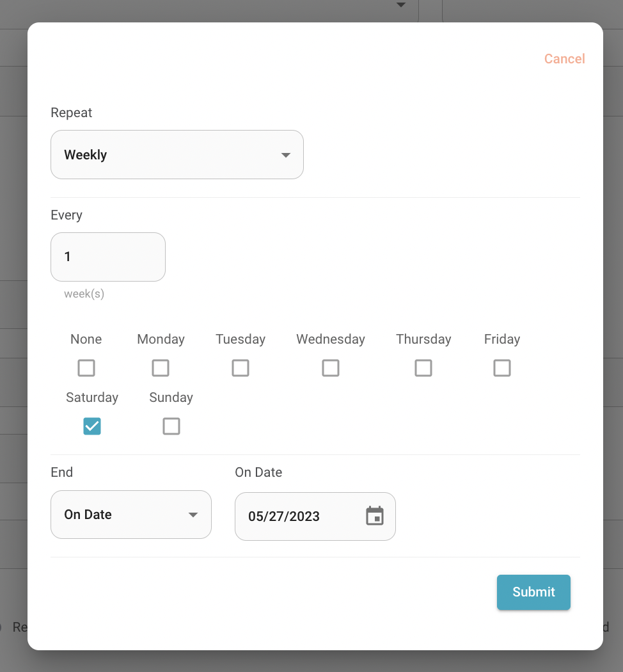Select the Wednesday checkbox

331,368
